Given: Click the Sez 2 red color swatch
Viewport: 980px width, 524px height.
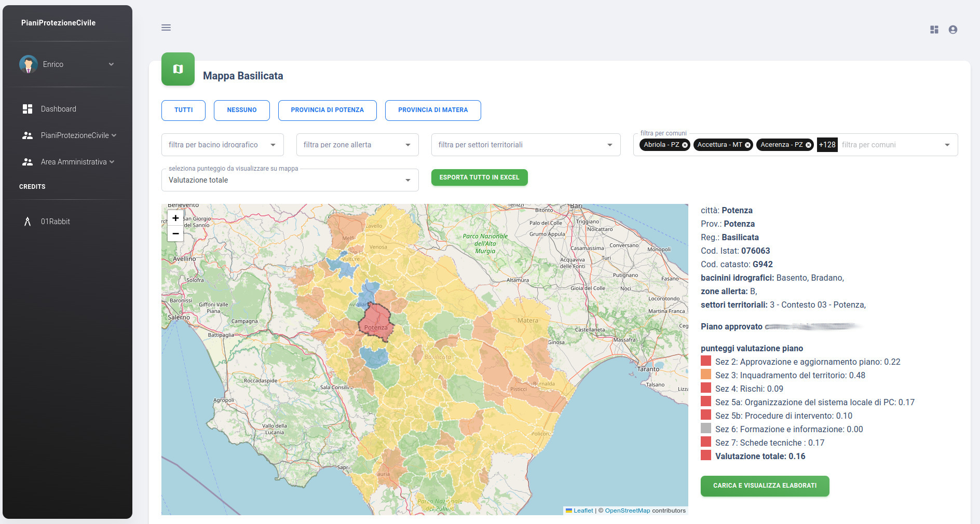Looking at the screenshot, I should [x=706, y=361].
